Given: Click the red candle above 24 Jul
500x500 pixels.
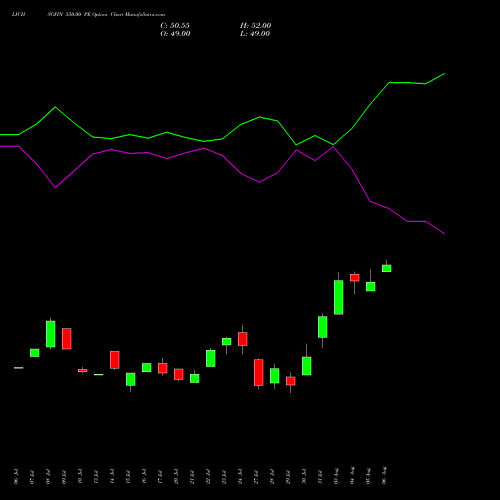Looking at the screenshot, I should click(243, 339).
